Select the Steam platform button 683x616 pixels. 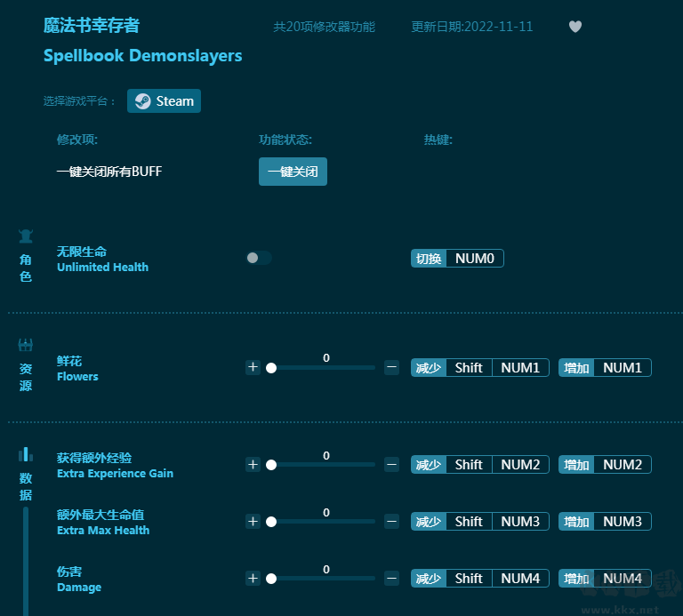pos(165,101)
